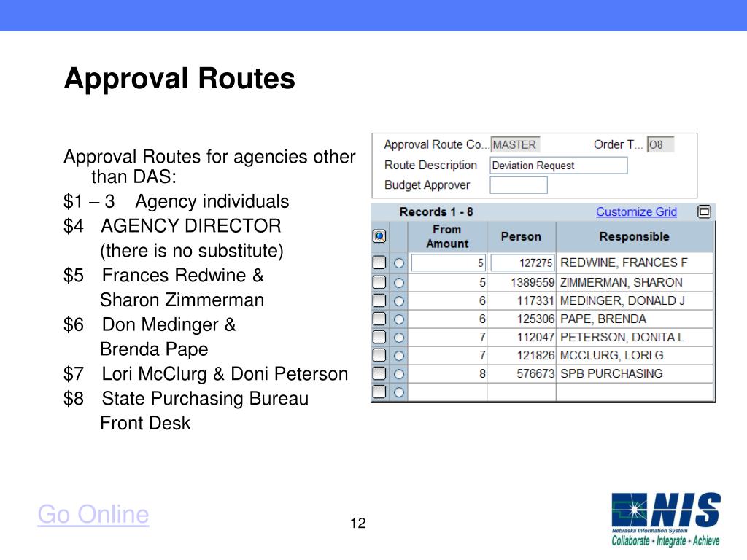Click the Route Description Deviation Request field
The width and height of the screenshot is (747, 560).
pyautogui.click(x=558, y=166)
